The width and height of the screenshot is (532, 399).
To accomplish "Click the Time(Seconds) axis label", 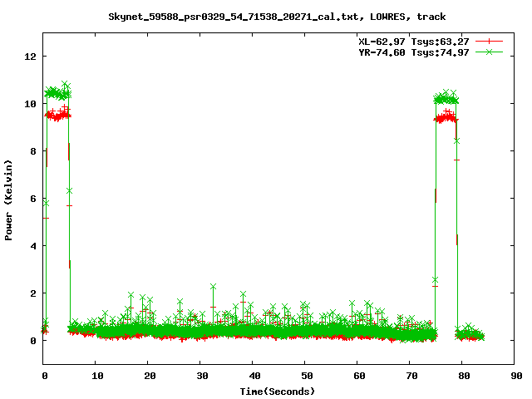I will [277, 392].
